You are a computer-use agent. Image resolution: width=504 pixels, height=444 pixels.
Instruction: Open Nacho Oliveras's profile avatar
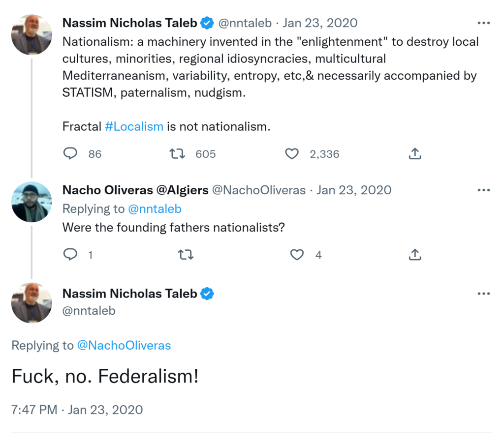tap(31, 202)
